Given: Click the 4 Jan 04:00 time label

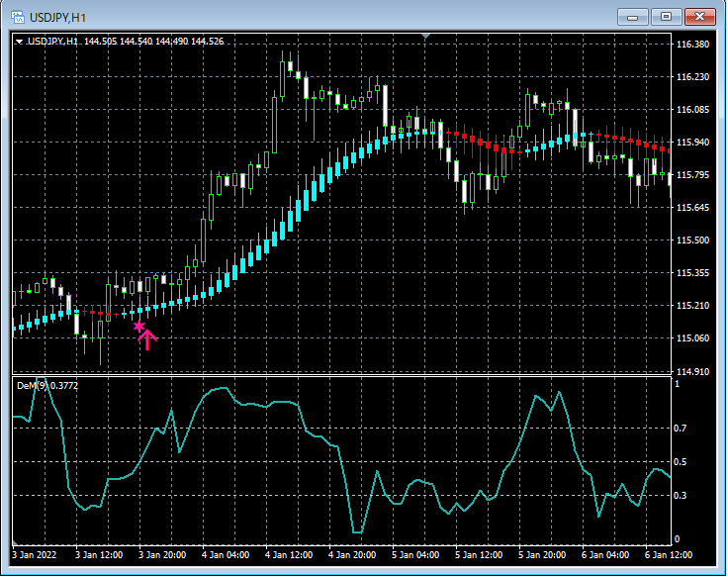Looking at the screenshot, I should click(224, 554).
